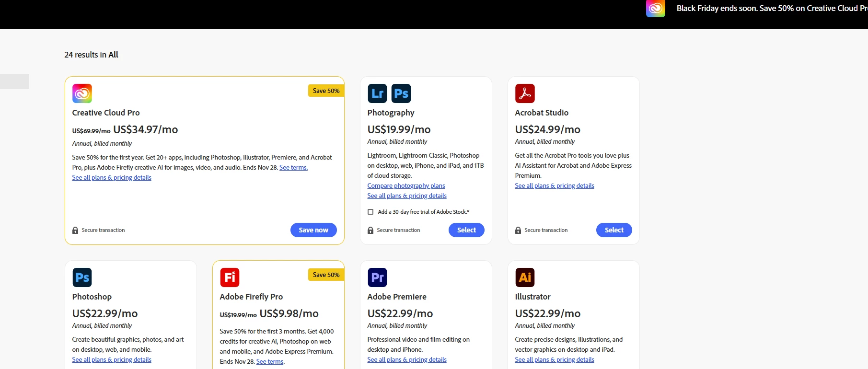Click the Adobe Premiere title
Viewport: 868px width, 369px height.
coord(397,297)
